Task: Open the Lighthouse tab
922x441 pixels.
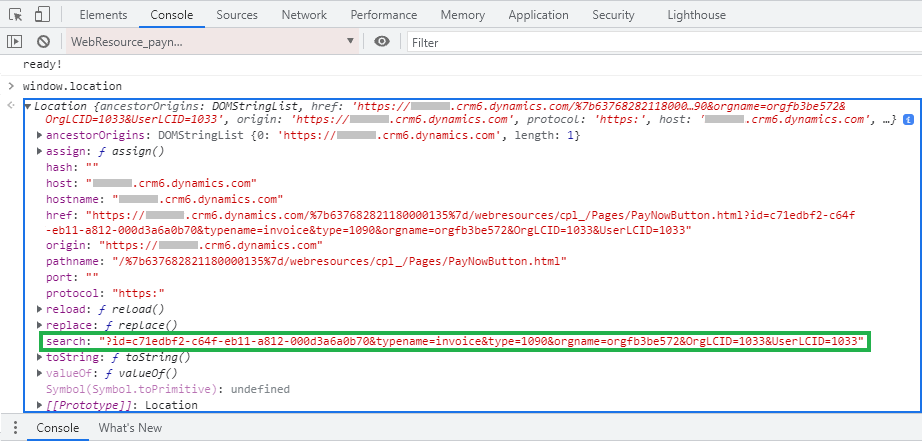Action: [x=697, y=15]
